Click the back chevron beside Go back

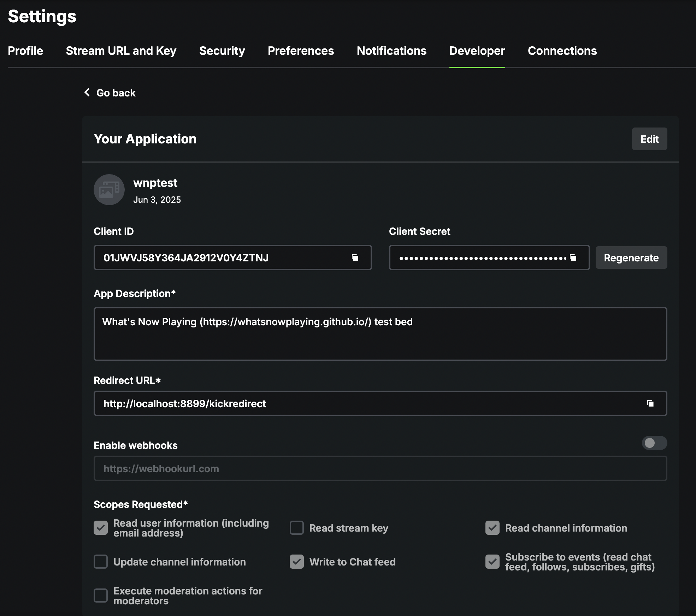pyautogui.click(x=87, y=92)
